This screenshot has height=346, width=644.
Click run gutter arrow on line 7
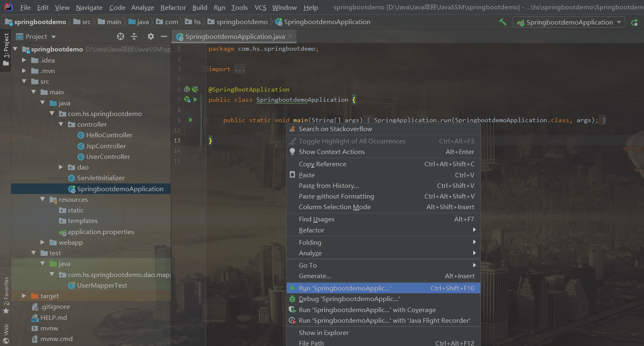(195, 99)
